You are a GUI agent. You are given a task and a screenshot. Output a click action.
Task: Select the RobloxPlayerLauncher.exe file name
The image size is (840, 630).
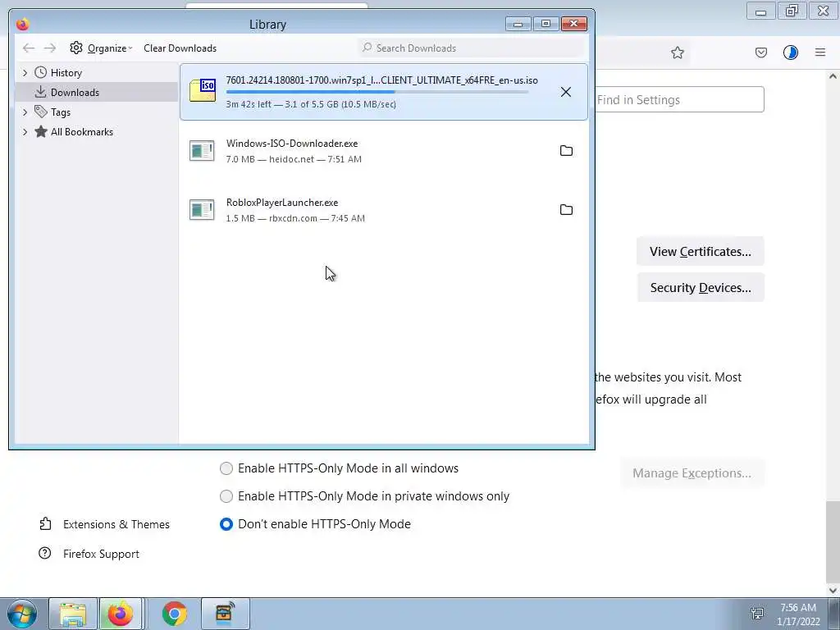pyautogui.click(x=282, y=203)
